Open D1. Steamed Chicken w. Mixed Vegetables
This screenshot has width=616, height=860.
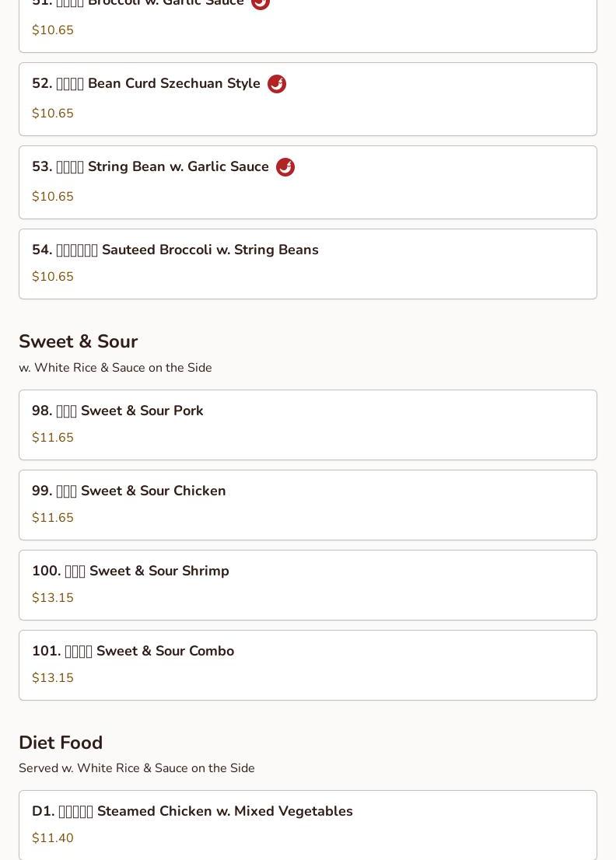point(308,826)
